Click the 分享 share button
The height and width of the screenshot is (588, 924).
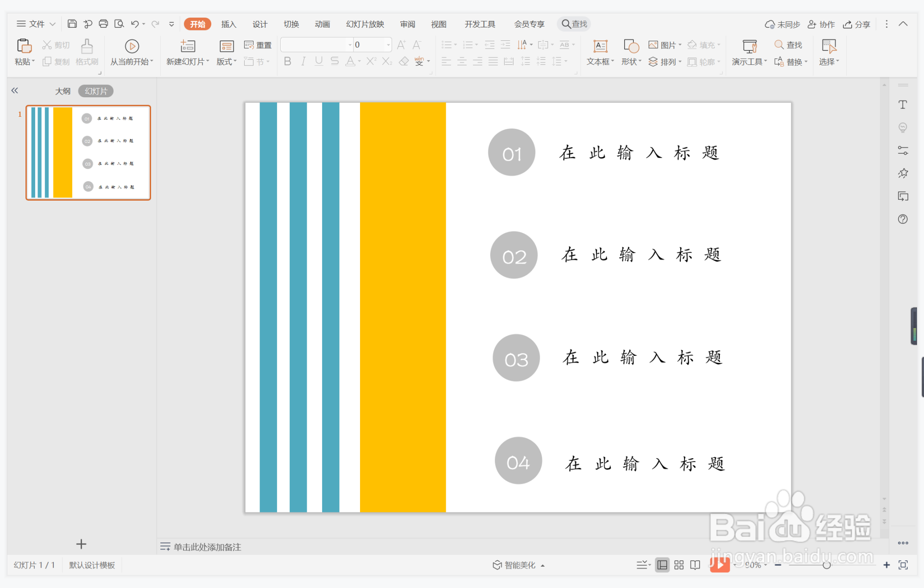tap(857, 24)
